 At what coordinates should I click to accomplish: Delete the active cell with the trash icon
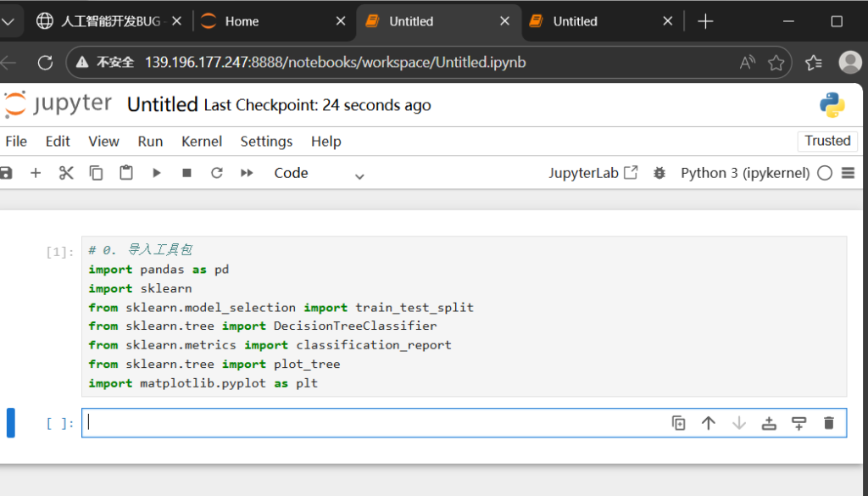(x=829, y=423)
